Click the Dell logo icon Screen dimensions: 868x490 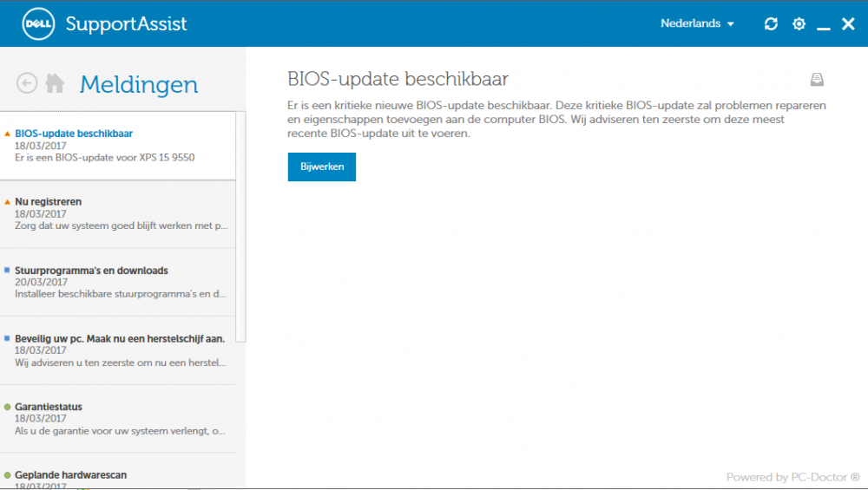tap(38, 23)
